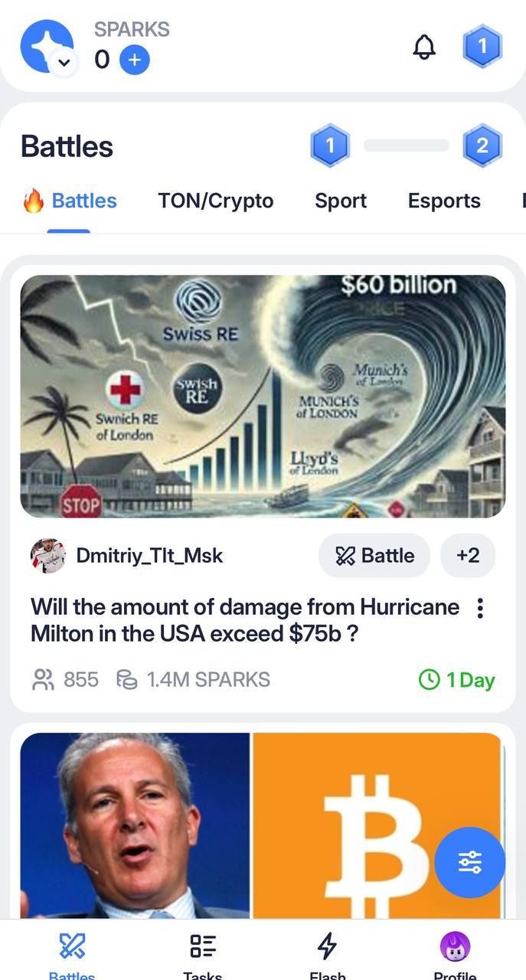
Task: Open the three-dot menu on the hurricane battle
Action: click(480, 608)
